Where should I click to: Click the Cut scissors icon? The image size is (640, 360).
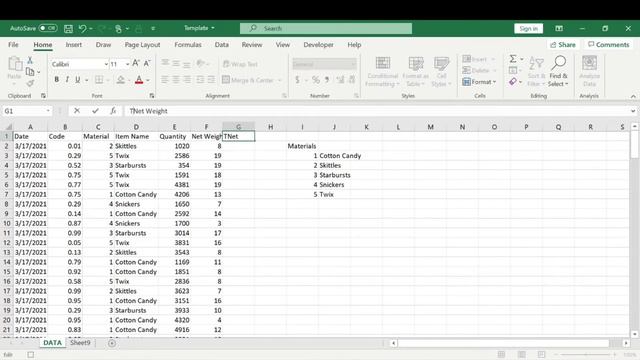click(x=30, y=60)
